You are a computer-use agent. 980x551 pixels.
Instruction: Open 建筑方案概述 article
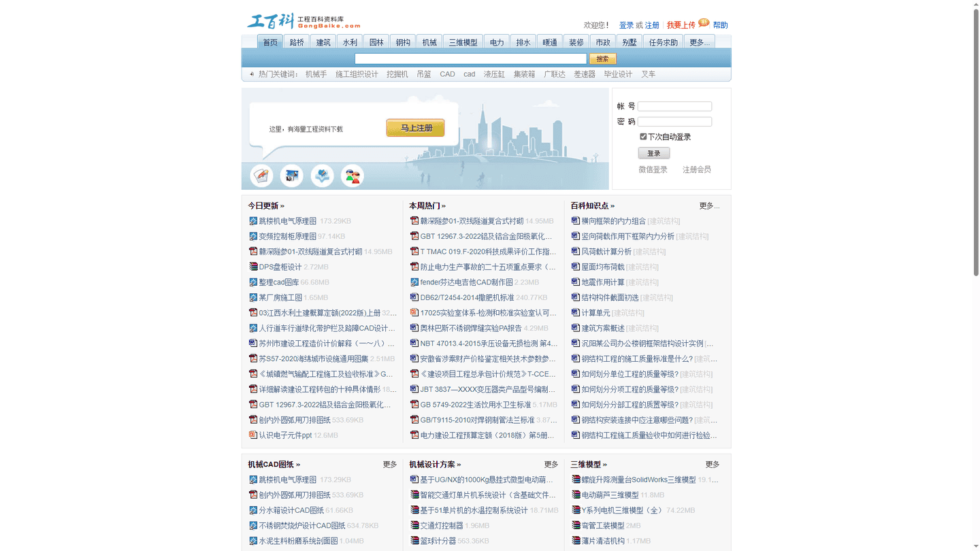tap(603, 328)
